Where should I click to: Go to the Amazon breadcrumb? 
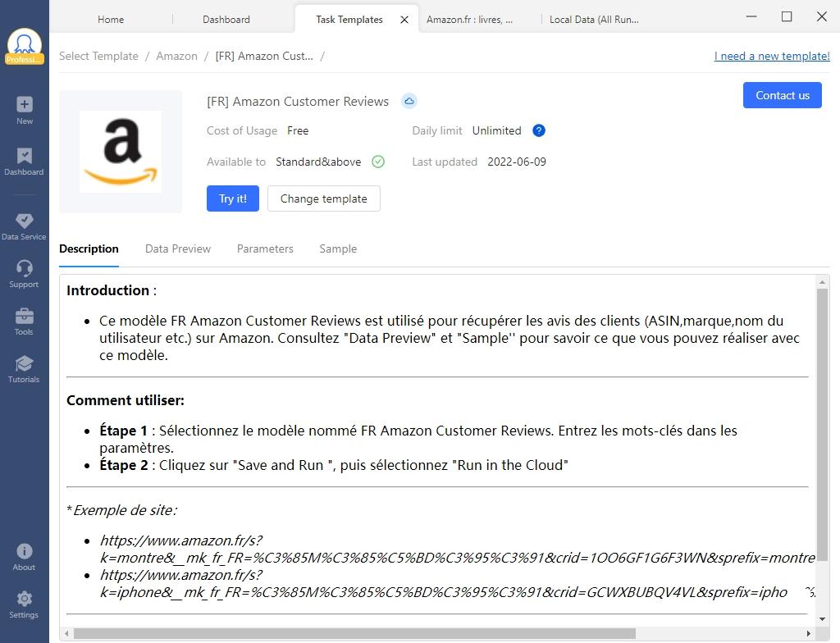point(177,57)
